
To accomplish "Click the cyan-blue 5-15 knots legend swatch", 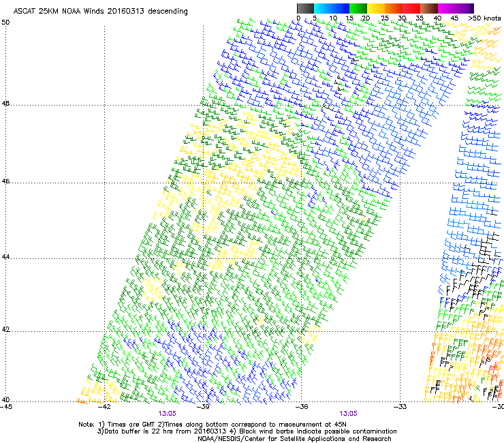I will [332, 8].
